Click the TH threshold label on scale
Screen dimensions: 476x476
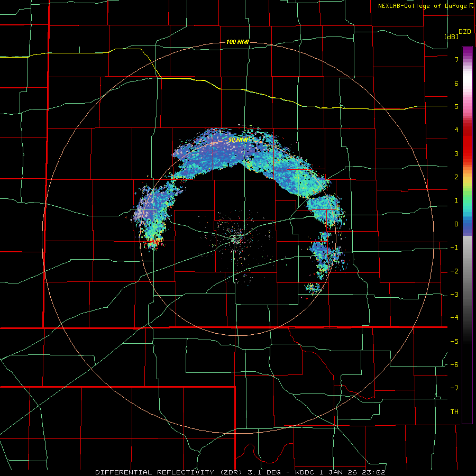(x=454, y=412)
